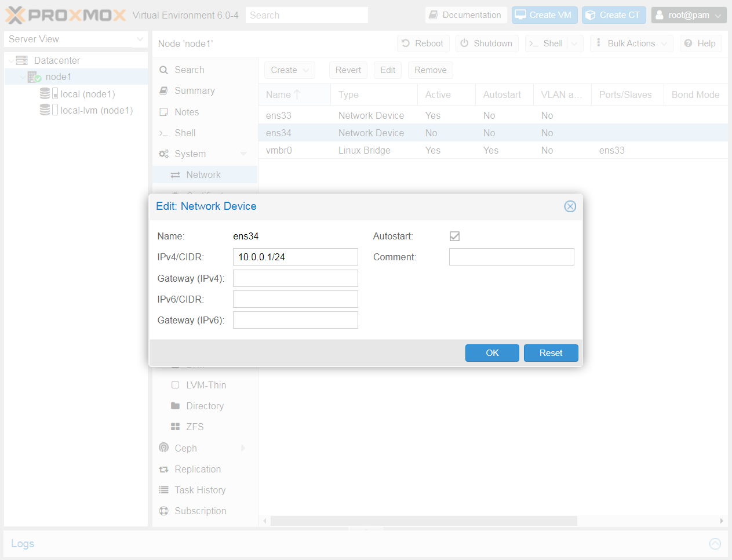Expand the Logs panel
Screen dimensions: 732x560
(715, 543)
